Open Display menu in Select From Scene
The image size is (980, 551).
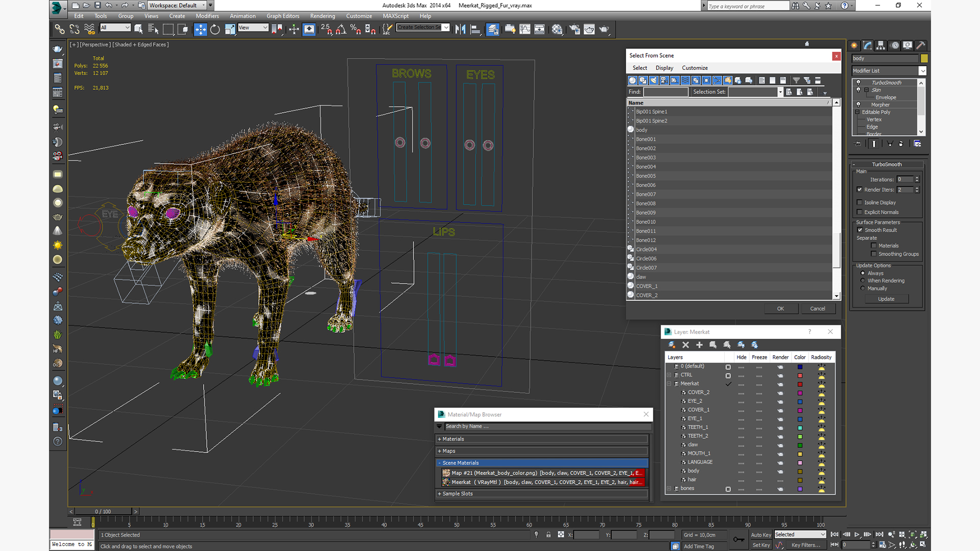click(664, 68)
